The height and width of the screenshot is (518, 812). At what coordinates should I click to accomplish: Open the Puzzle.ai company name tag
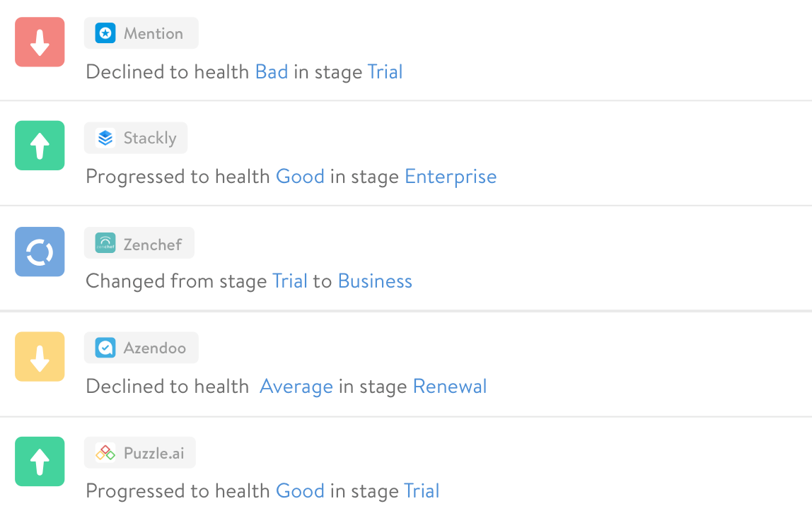[153, 453]
